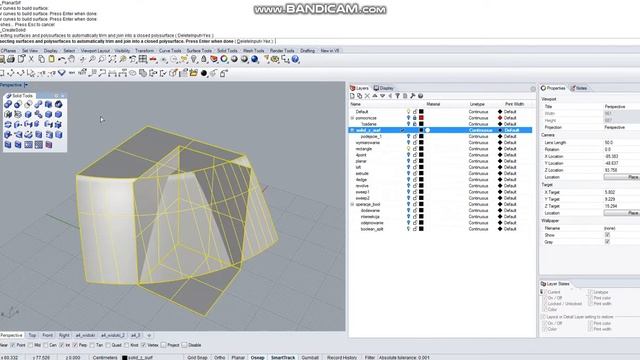Click the layer Filter funnel icon
This screenshot has height=360, width=640.
pyautogui.click(x=398, y=96)
